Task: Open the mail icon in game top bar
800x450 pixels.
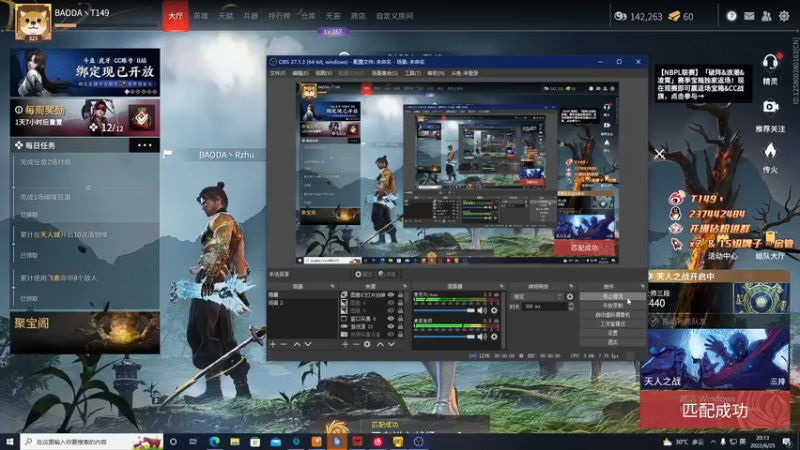Action: tap(748, 16)
